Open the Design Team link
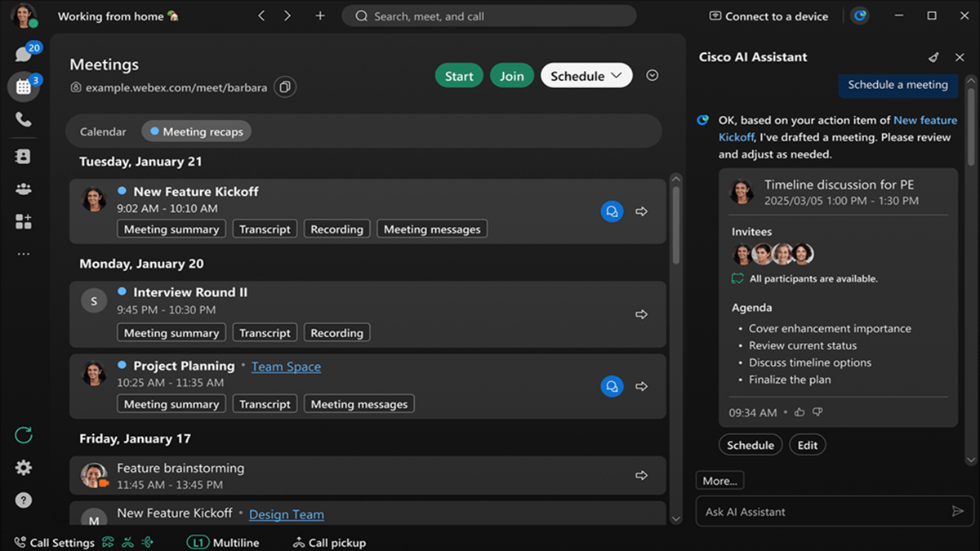980x551 pixels. click(x=287, y=514)
